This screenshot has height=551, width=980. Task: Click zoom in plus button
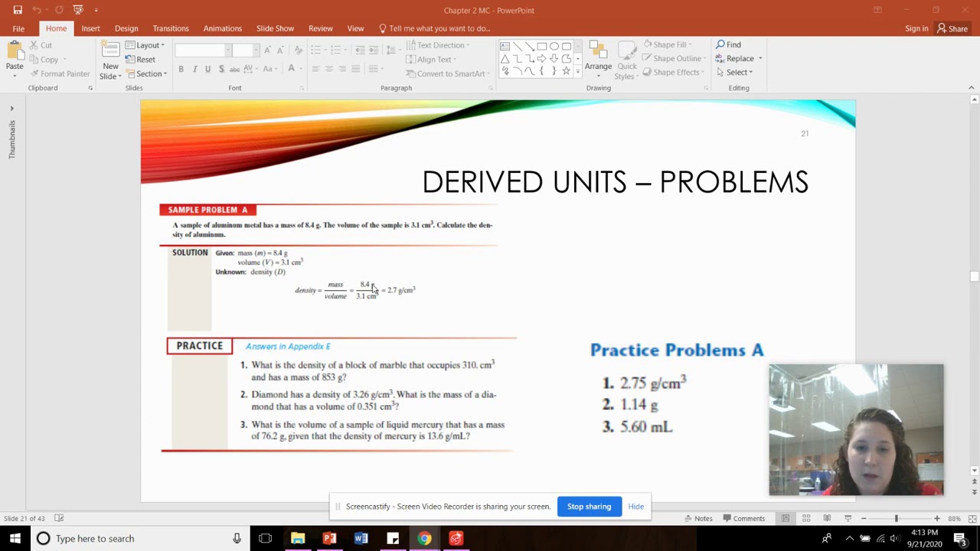coord(936,518)
